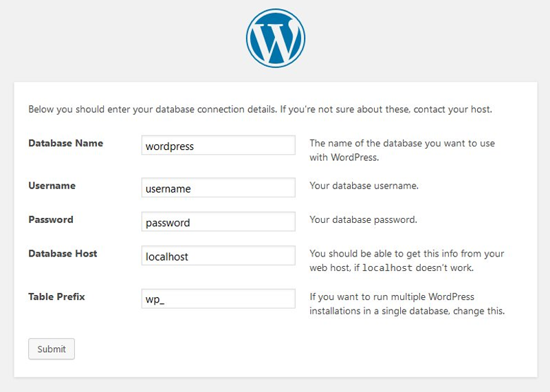This screenshot has height=392, width=550.
Task: Click the bold "Database Name" label
Action: point(65,143)
